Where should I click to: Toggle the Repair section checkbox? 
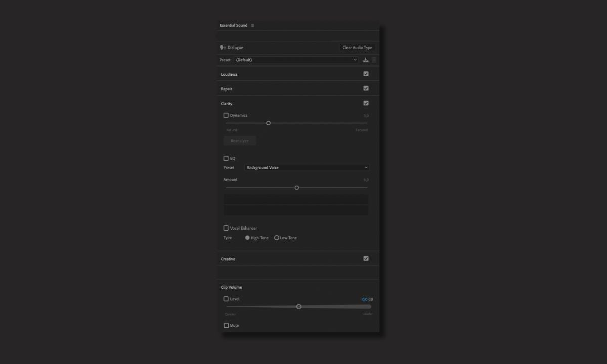click(x=366, y=88)
